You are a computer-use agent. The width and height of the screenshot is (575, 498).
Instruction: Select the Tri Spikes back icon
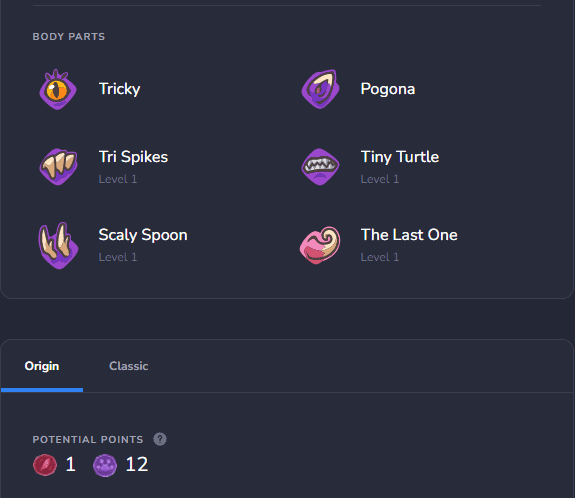click(58, 167)
